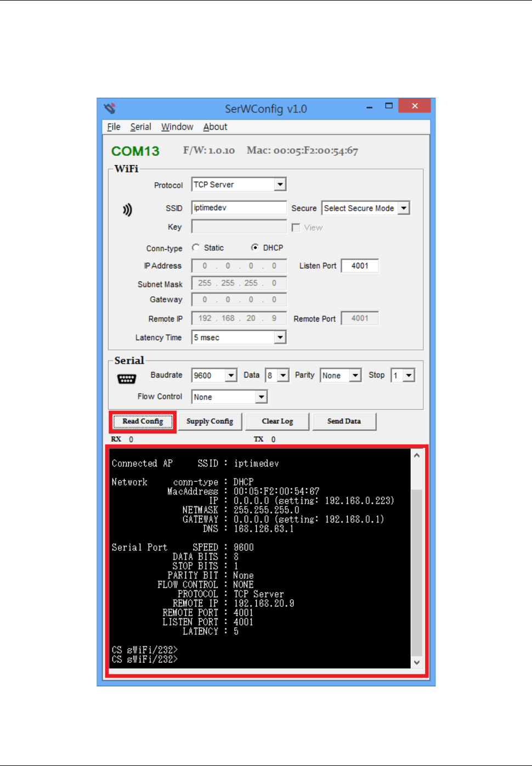Open the Data bits dropdown
The height and width of the screenshot is (766, 532).
click(x=283, y=375)
